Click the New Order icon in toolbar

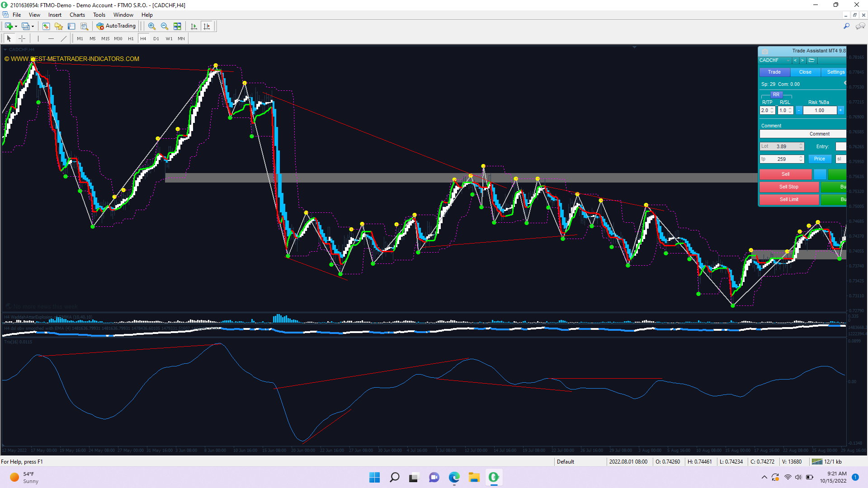8,26
